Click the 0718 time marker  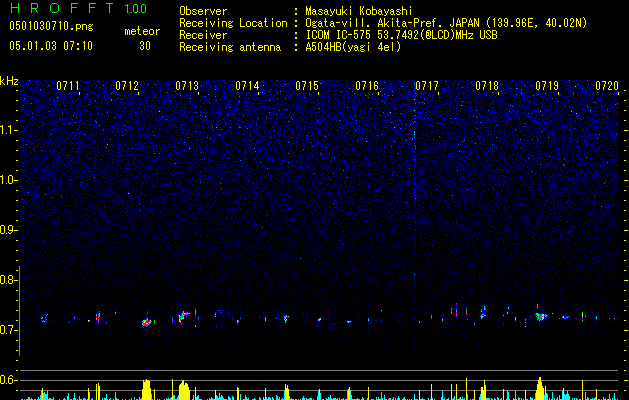pos(487,86)
